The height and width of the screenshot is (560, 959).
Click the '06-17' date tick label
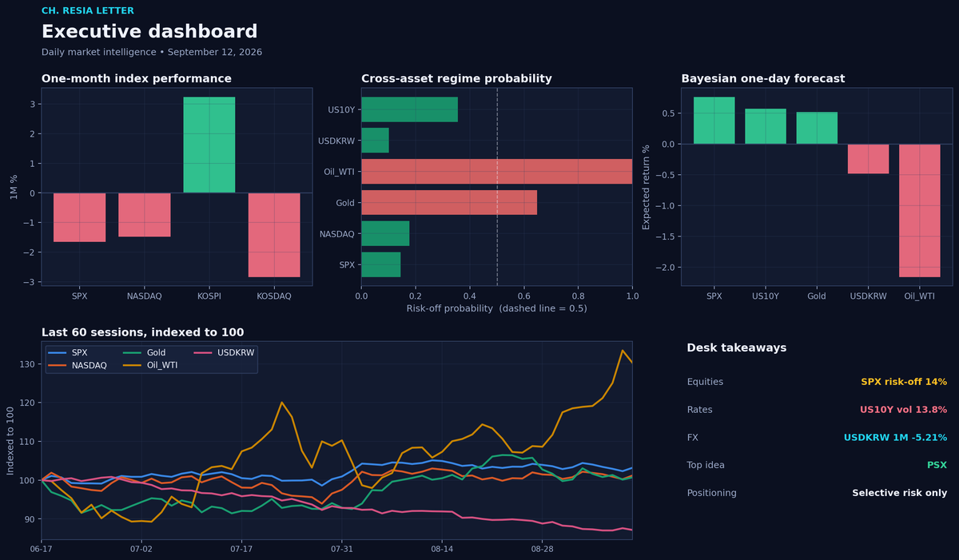(42, 550)
